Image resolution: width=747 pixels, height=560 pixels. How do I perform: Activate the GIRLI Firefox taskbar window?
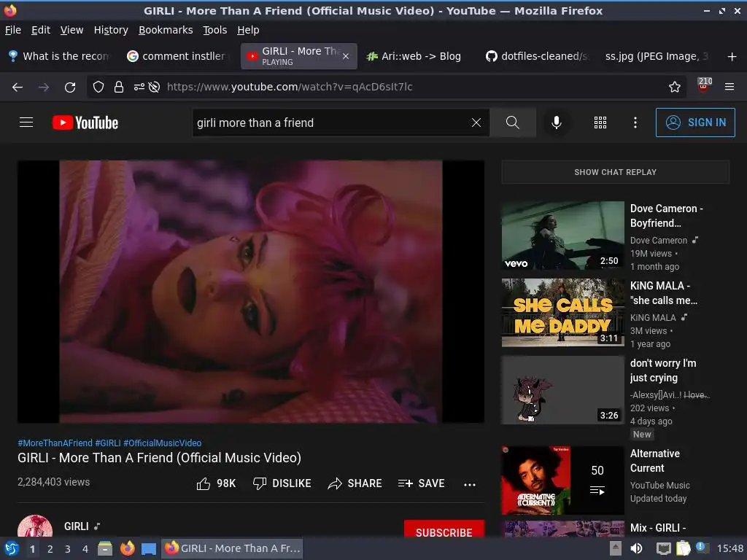tap(233, 548)
